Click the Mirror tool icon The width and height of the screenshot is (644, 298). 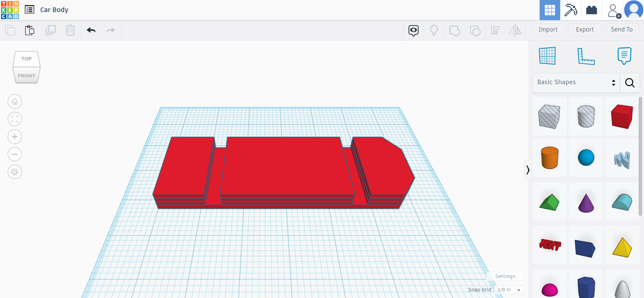(515, 31)
